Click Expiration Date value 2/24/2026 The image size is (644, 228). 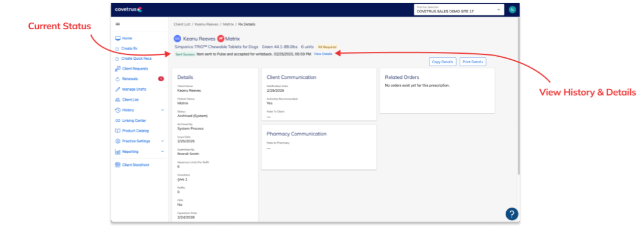(x=187, y=218)
